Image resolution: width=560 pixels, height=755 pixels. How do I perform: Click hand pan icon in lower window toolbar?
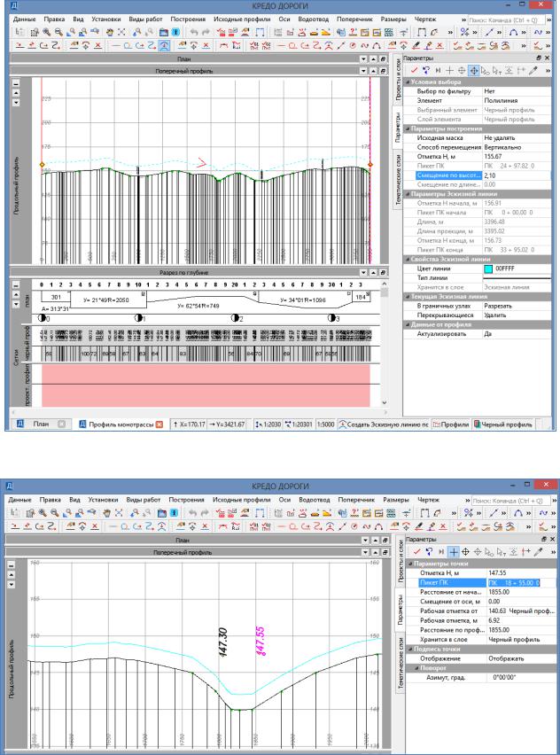pos(105,513)
